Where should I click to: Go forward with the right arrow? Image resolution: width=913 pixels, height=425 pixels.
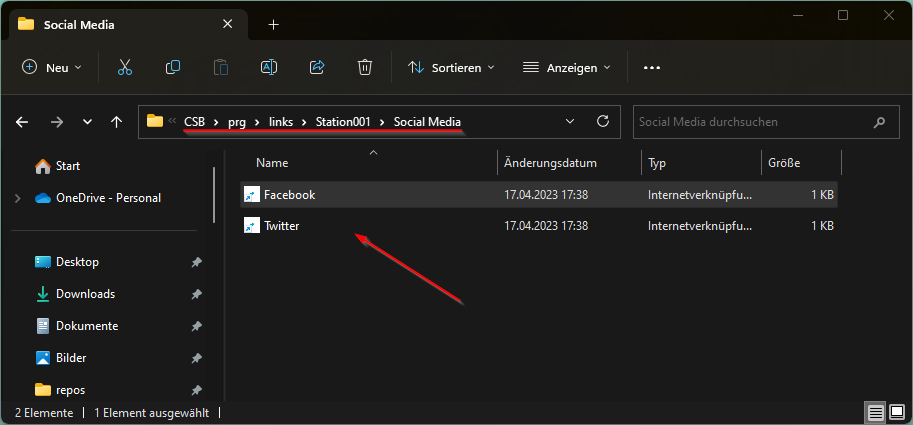pos(56,122)
